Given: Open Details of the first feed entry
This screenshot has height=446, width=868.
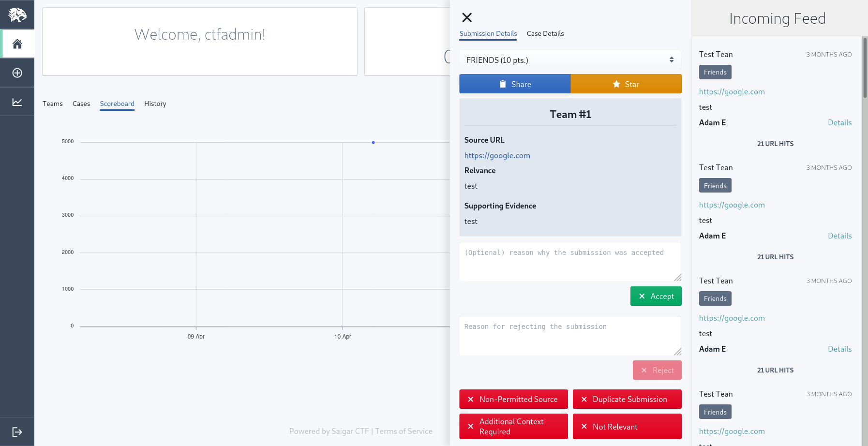Looking at the screenshot, I should [x=839, y=122].
